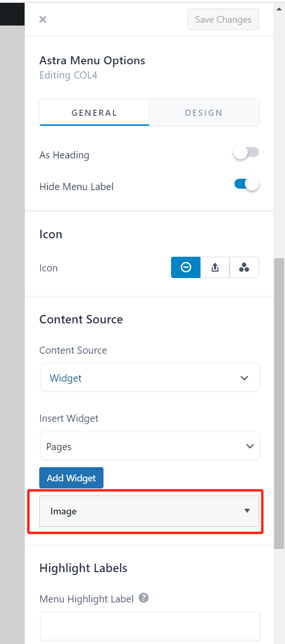Click the Image dropdown arrow

pos(246,511)
